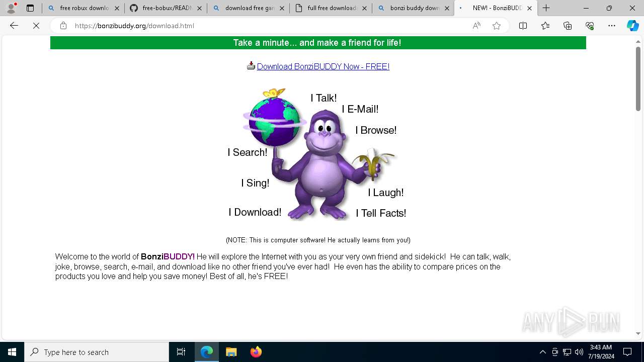Click the 'I Search!' text
644x362 pixels.
pos(247,152)
